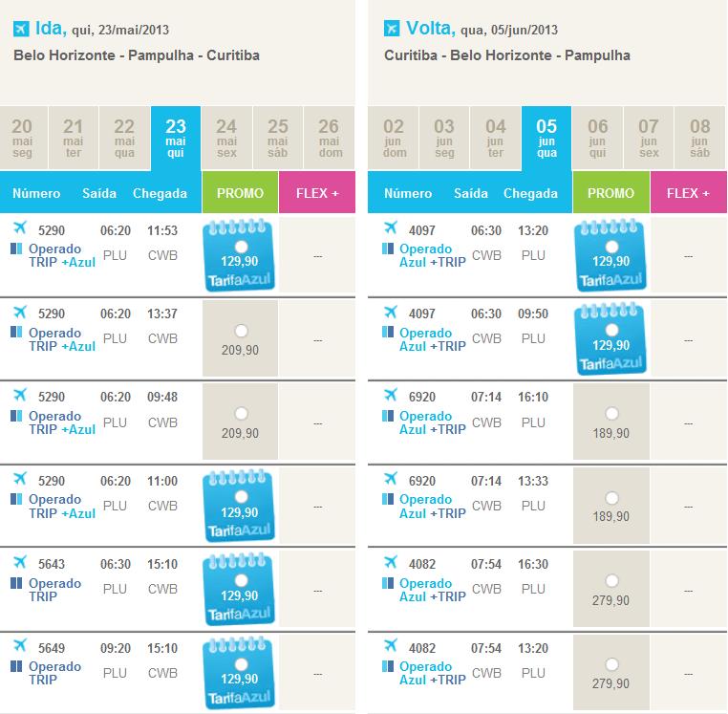The height and width of the screenshot is (714, 728).
Task: Click the airplane icon for flight 6920 arriving 16:10
Action: (x=390, y=395)
